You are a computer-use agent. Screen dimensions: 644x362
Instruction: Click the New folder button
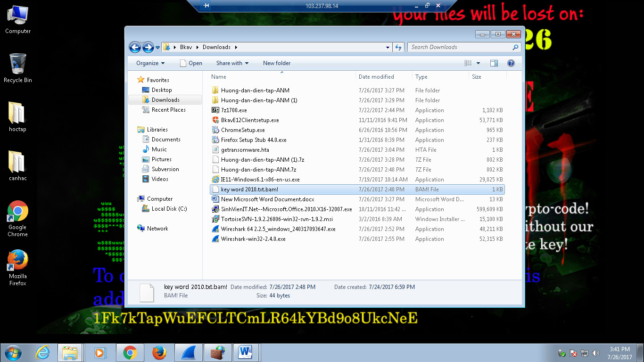(x=277, y=63)
